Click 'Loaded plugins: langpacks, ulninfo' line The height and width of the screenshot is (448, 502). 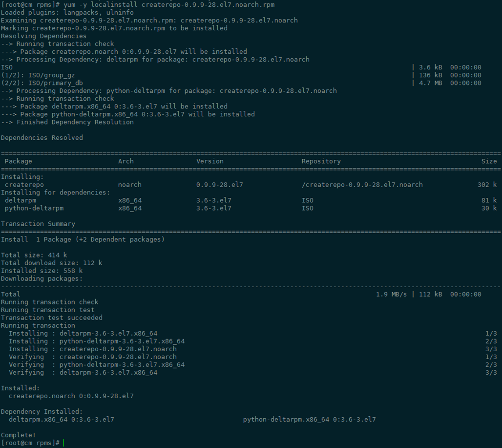[67, 13]
